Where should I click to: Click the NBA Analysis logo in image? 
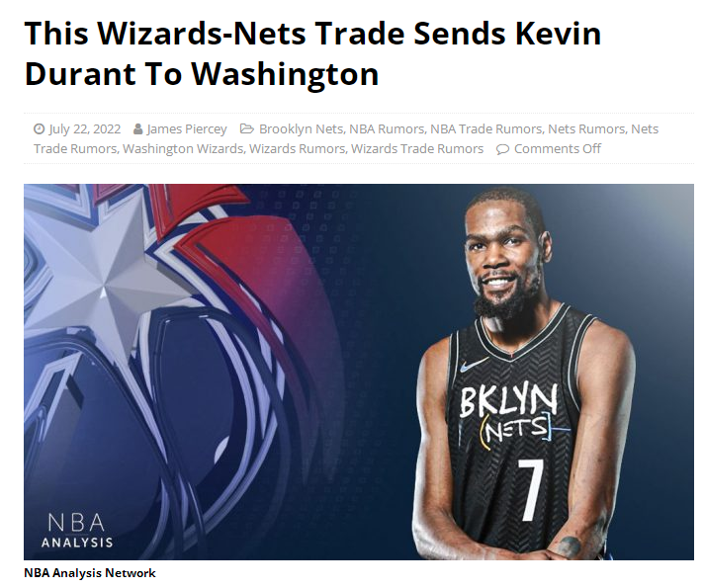pyautogui.click(x=77, y=531)
